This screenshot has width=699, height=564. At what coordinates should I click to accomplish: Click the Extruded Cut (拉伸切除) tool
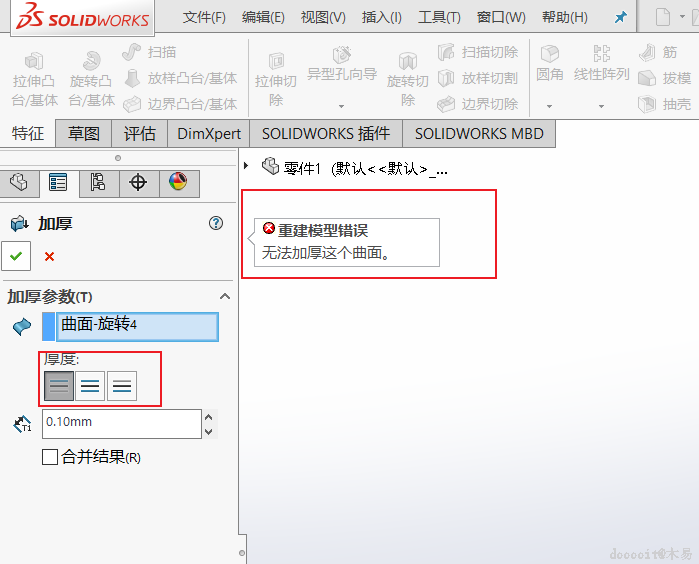[x=276, y=79]
